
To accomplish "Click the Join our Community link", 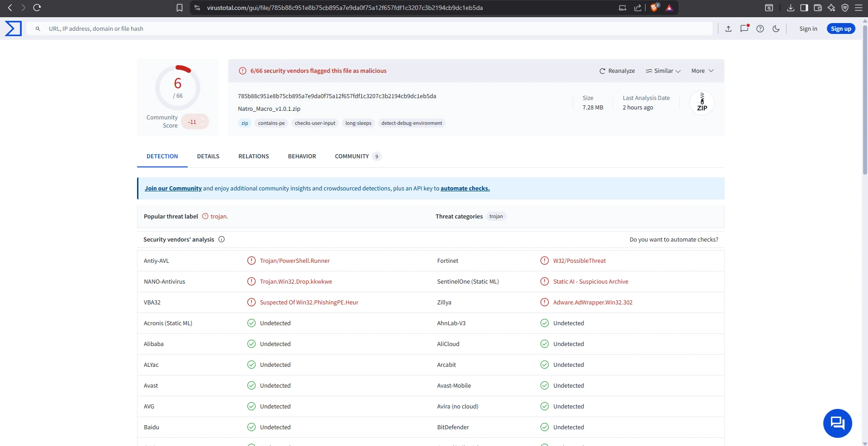I will coord(173,189).
